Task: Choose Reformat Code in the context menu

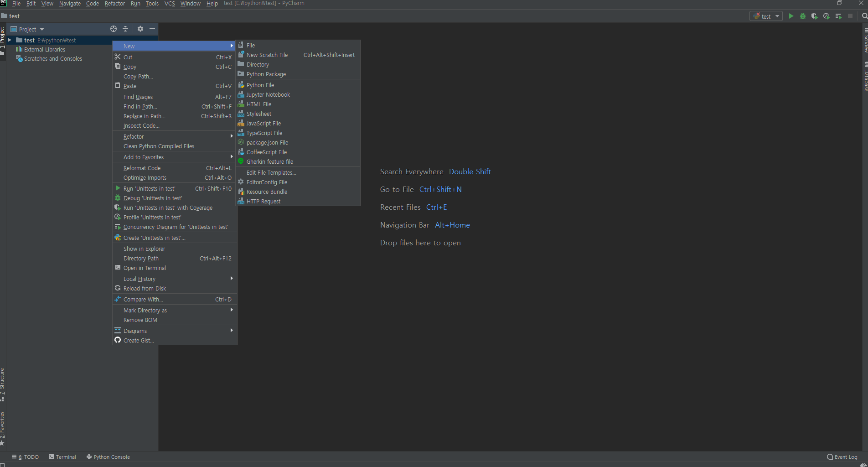Action: click(x=175, y=168)
